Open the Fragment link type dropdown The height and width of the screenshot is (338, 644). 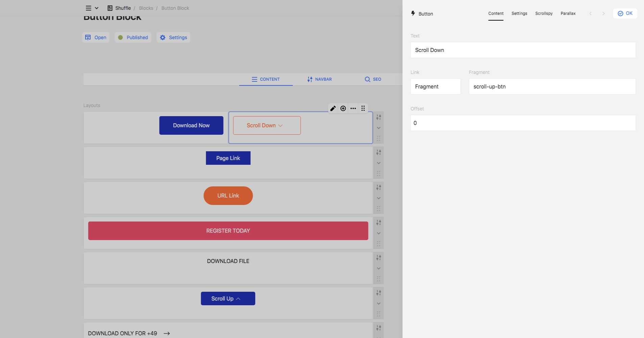pyautogui.click(x=435, y=86)
